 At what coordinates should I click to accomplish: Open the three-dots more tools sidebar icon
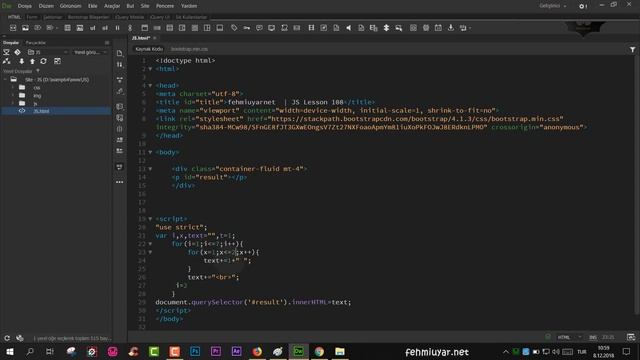(120, 182)
